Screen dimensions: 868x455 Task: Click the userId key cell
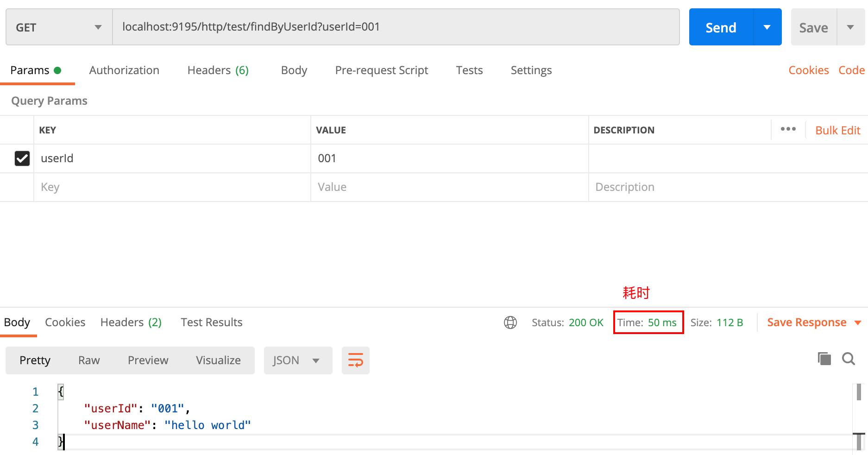click(x=172, y=158)
